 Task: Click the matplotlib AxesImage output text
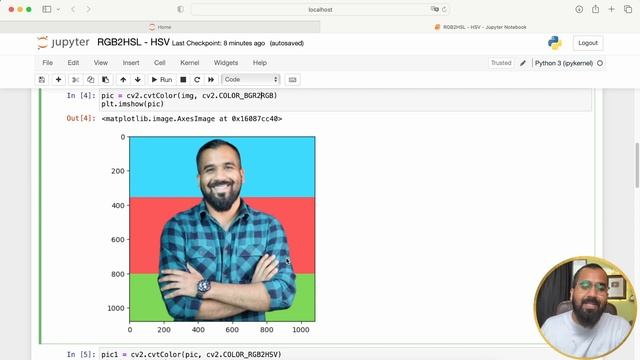[191, 119]
